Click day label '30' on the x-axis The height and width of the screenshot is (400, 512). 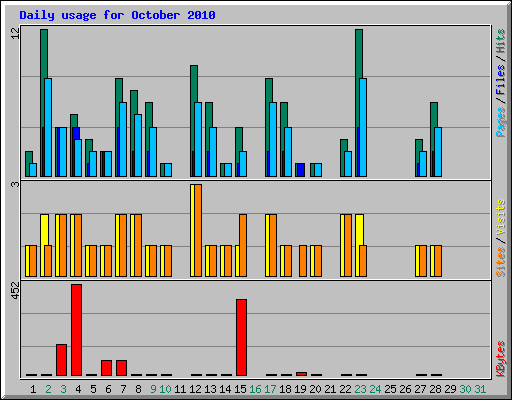465,389
